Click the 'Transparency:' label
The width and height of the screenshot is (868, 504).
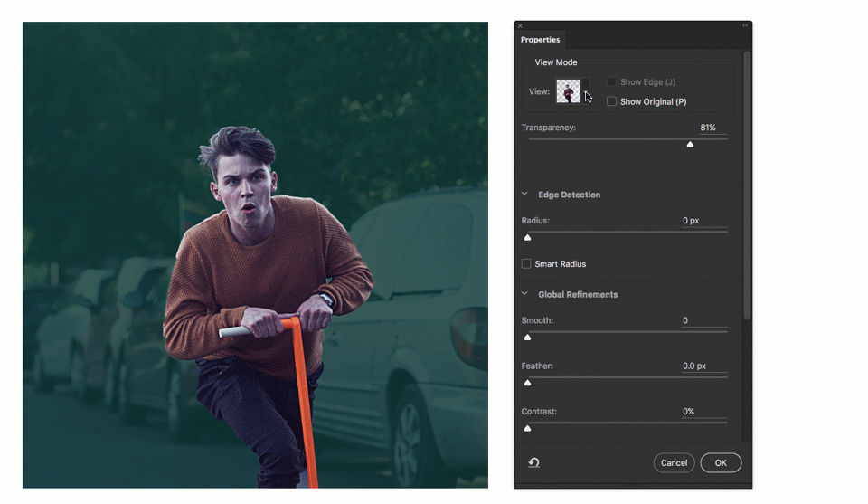point(548,128)
